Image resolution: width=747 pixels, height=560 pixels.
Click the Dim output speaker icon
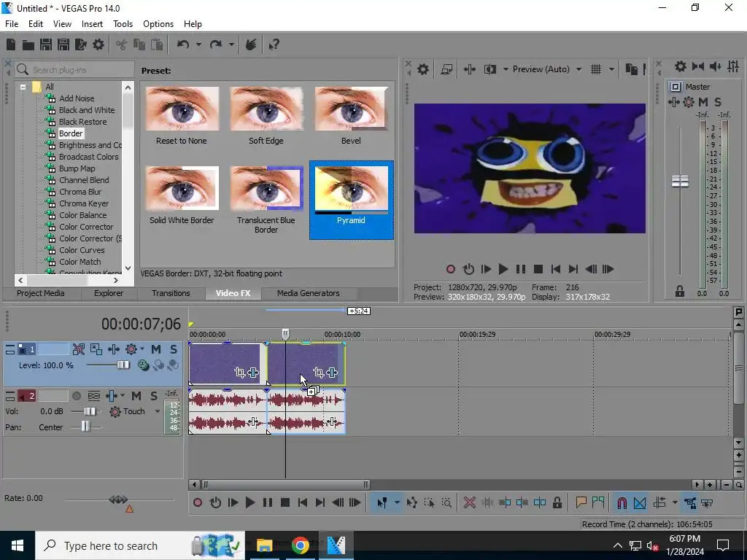pyautogui.click(x=715, y=66)
